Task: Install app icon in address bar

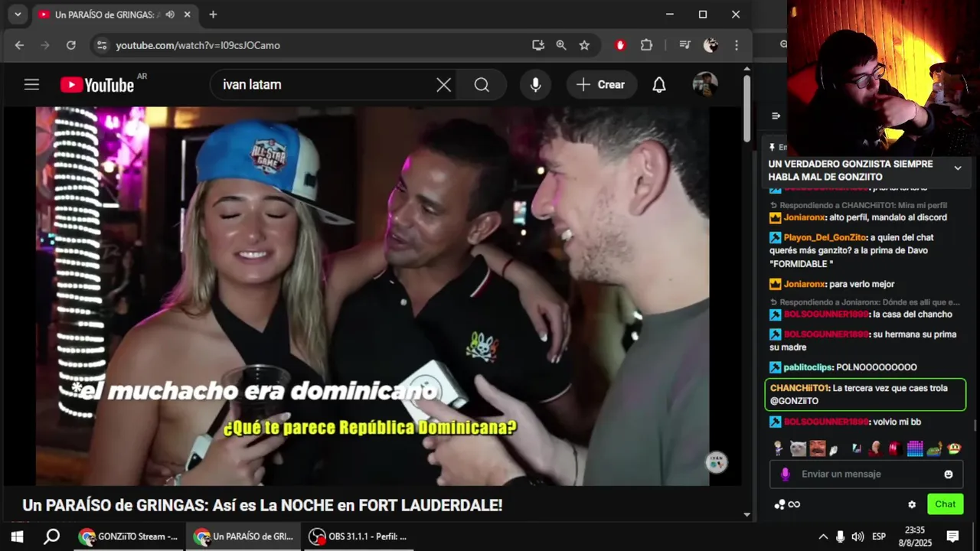Action: 538,45
